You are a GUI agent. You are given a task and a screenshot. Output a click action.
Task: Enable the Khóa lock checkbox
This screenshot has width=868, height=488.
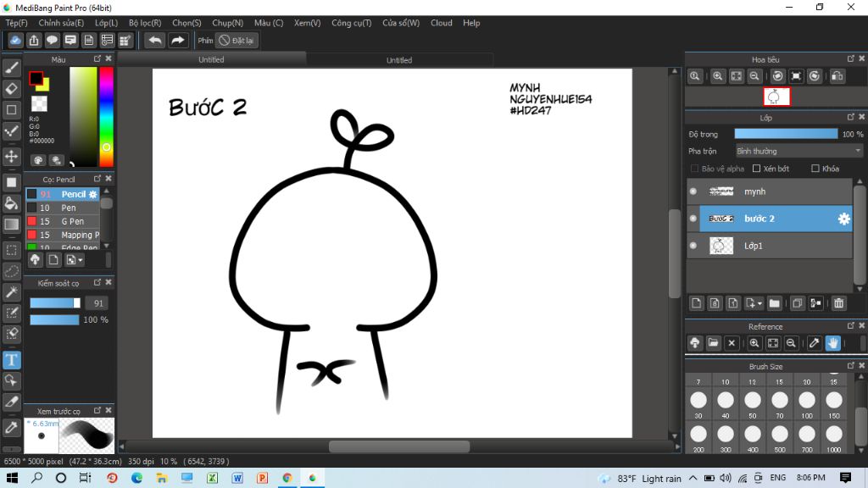click(x=815, y=169)
